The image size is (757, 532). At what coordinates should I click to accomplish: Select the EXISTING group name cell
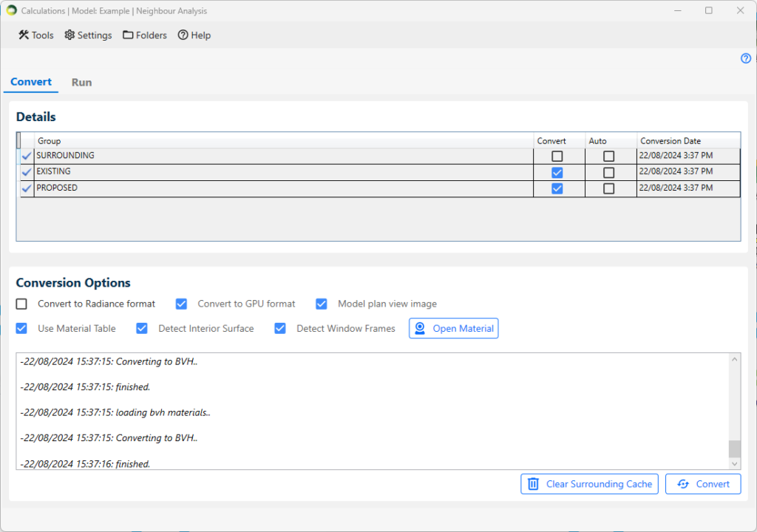pos(284,172)
